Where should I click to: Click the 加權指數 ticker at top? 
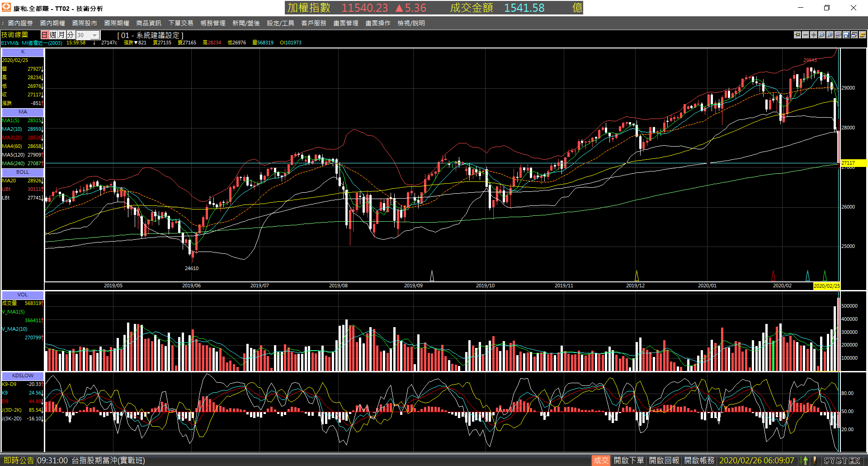[309, 8]
